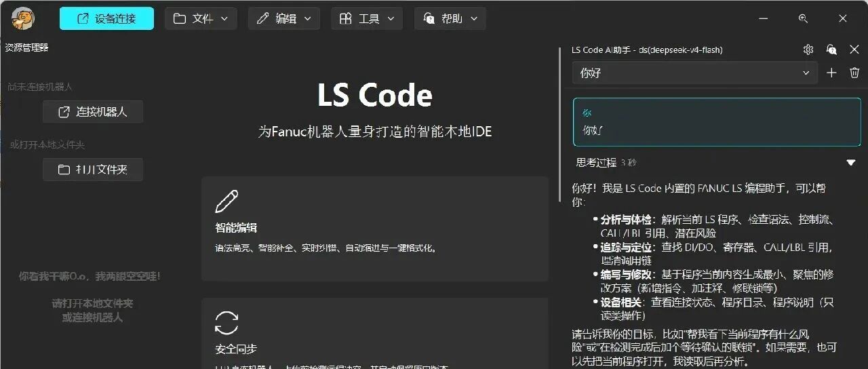
Task: Open AI assistant settings gear icon
Action: pyautogui.click(x=808, y=50)
